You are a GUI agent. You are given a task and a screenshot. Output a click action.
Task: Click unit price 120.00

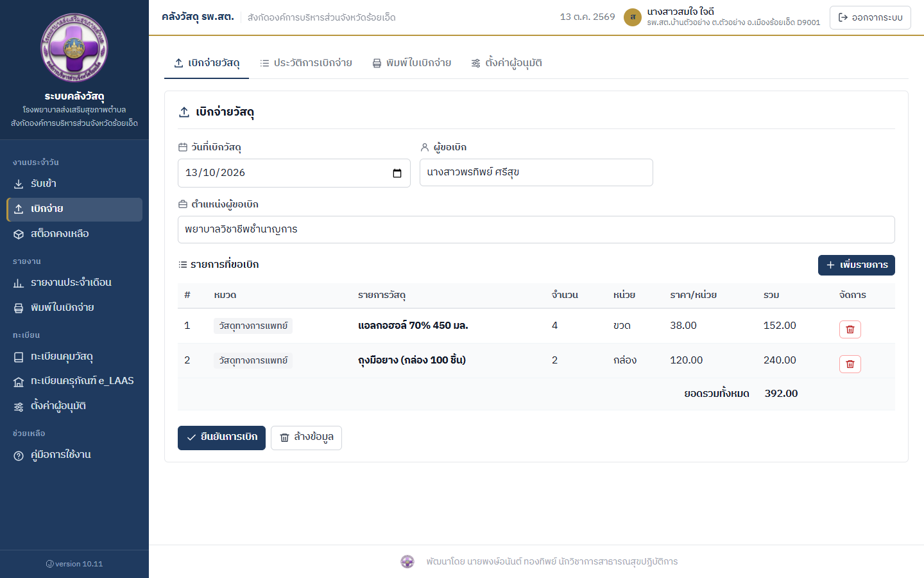(x=687, y=360)
